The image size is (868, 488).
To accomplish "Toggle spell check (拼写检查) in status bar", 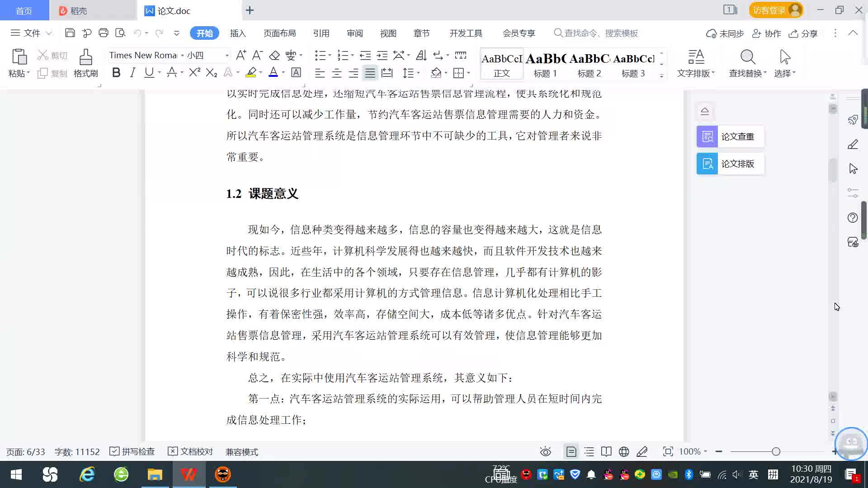I will [x=132, y=451].
